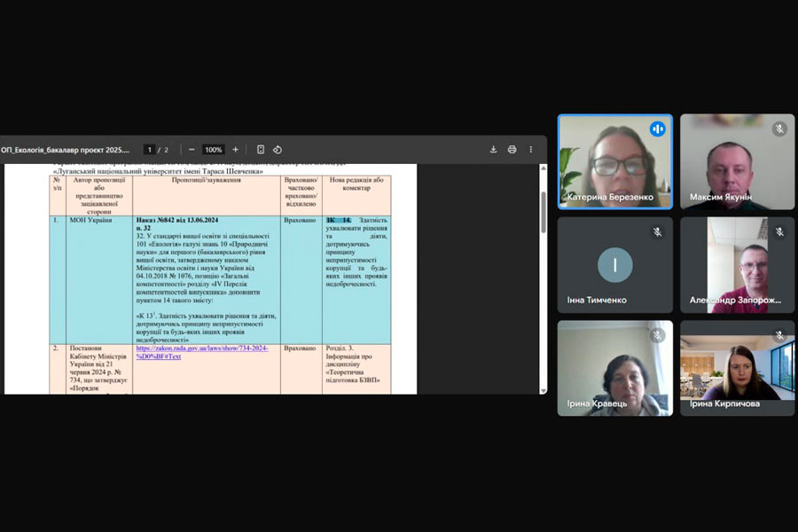Click muted microphone icon on Інна Тимченко tile
Viewport: 798px width, 532px height.
tap(658, 232)
